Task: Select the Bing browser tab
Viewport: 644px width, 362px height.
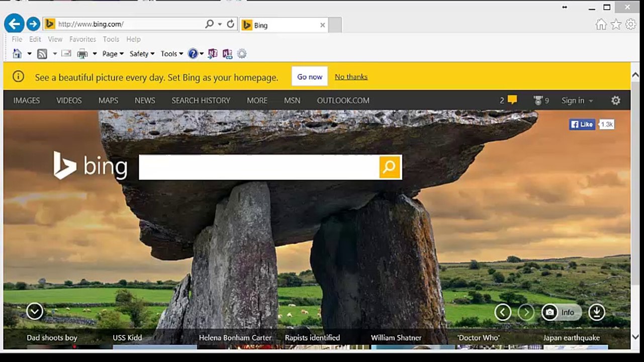Action: click(284, 25)
